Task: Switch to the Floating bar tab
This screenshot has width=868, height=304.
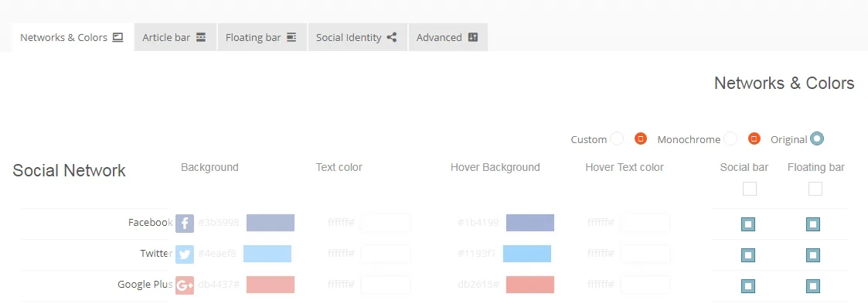Action: coord(262,37)
